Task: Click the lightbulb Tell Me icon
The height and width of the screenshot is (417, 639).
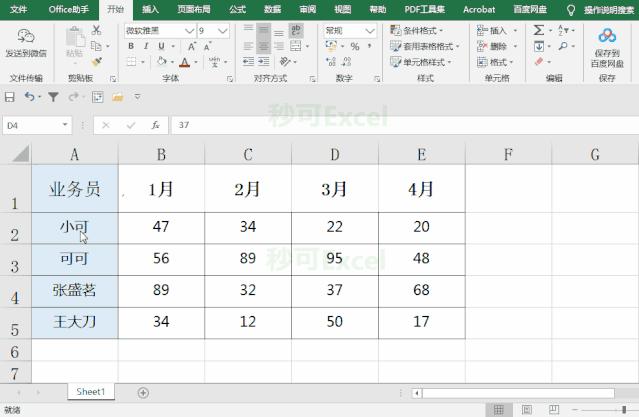Action: 571,10
